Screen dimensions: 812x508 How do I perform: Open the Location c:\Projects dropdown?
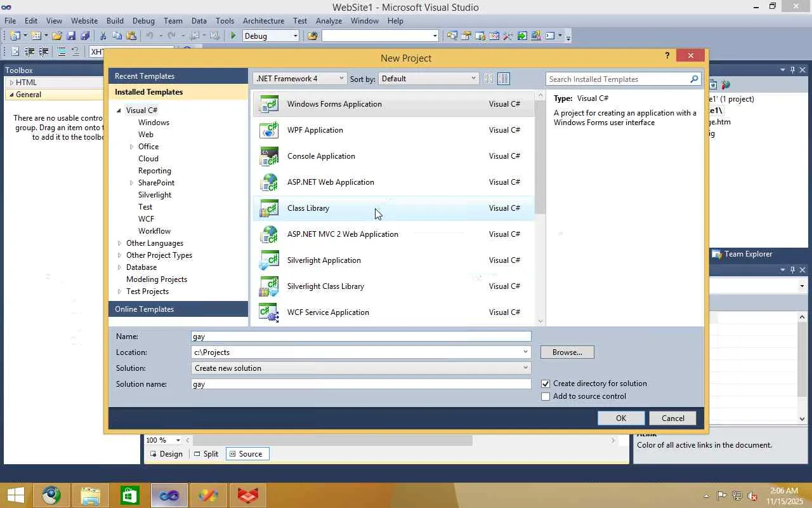point(525,352)
